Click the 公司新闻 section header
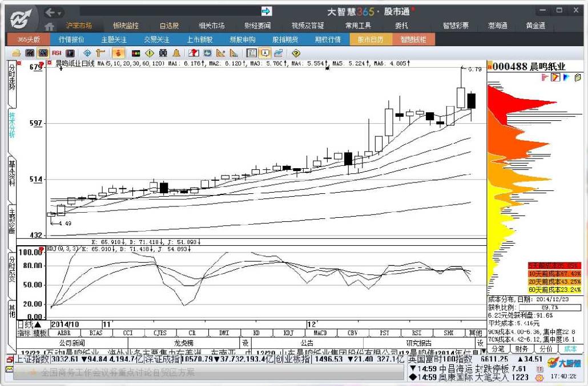 coord(72,343)
